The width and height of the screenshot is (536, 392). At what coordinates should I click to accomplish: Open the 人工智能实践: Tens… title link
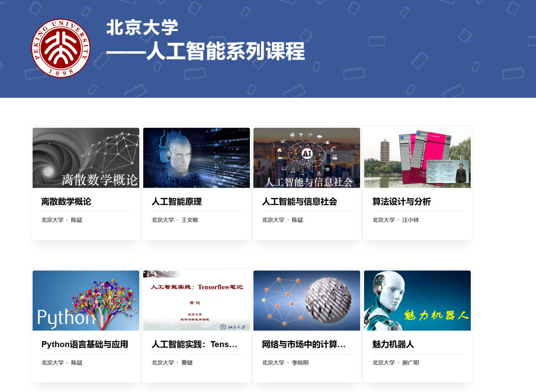(x=195, y=344)
